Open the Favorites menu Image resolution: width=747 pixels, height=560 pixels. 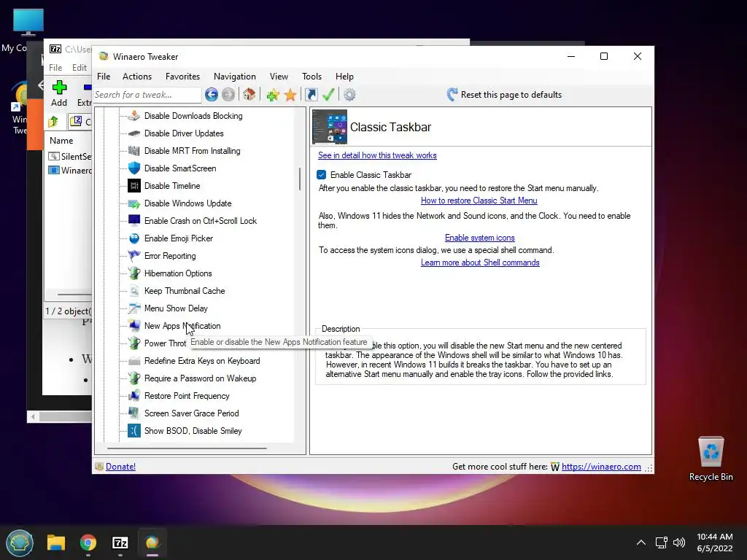182,76
